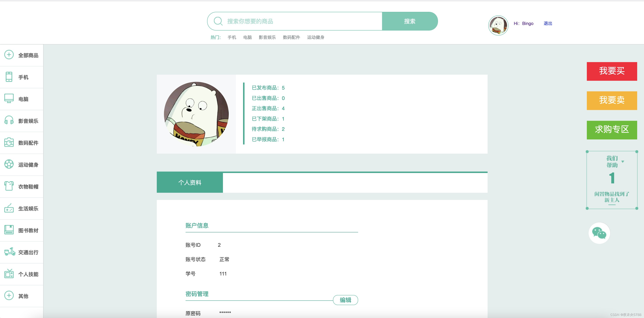The image size is (644, 318).
Task: Select the 电脑 monitor icon
Action: coord(9,99)
